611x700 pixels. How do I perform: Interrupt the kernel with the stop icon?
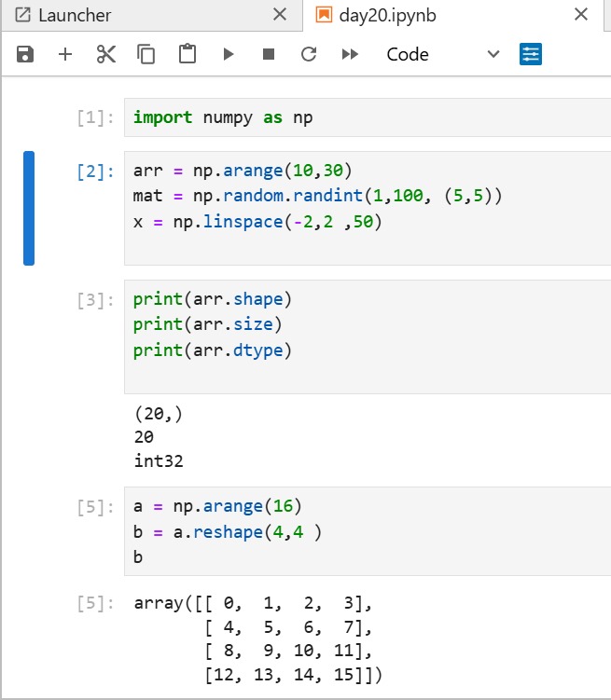[x=269, y=54]
